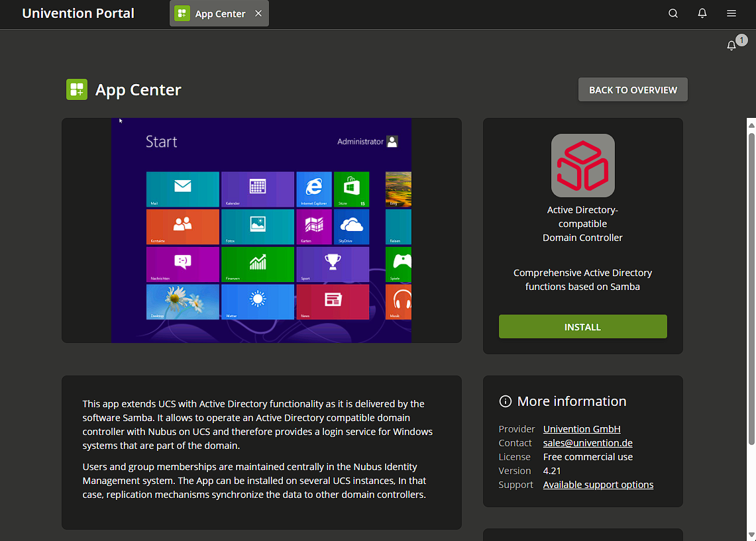This screenshot has width=756, height=541.
Task: Click the License label
Action: [x=514, y=457]
